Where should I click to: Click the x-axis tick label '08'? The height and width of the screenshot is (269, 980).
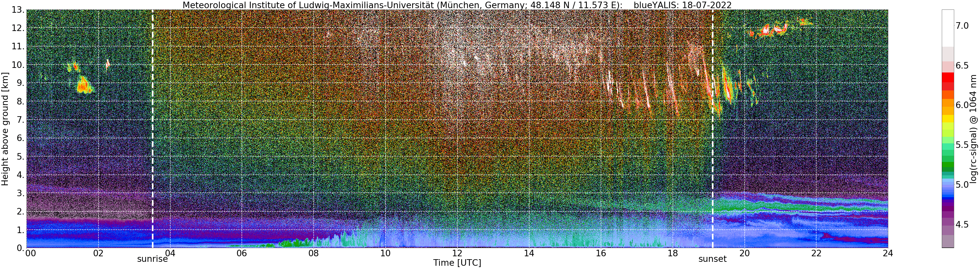coord(313,253)
